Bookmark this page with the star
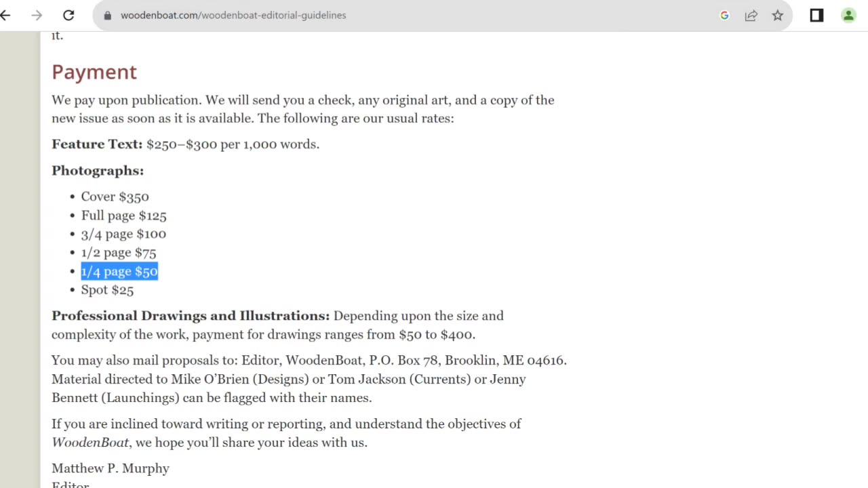 coord(778,15)
